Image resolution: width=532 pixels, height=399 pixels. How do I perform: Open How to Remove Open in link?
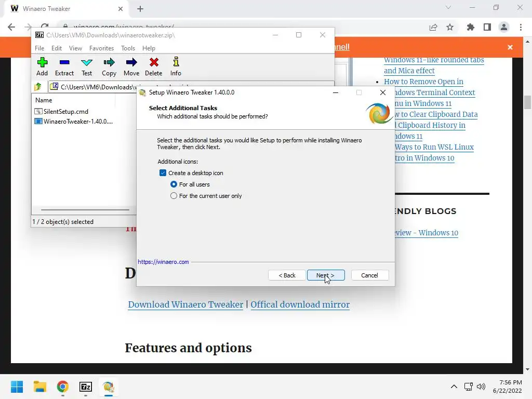423,82
